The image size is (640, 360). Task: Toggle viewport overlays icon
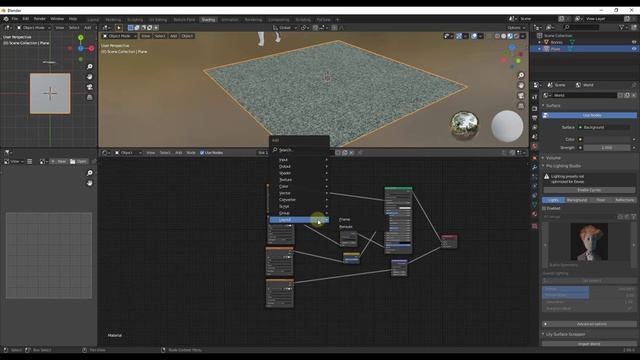coord(474,36)
